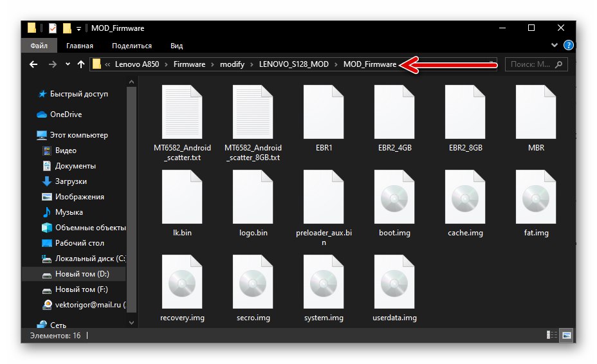This screenshot has width=597, height=364.
Task: Select the recovery.img disc image icon
Action: pos(182,282)
